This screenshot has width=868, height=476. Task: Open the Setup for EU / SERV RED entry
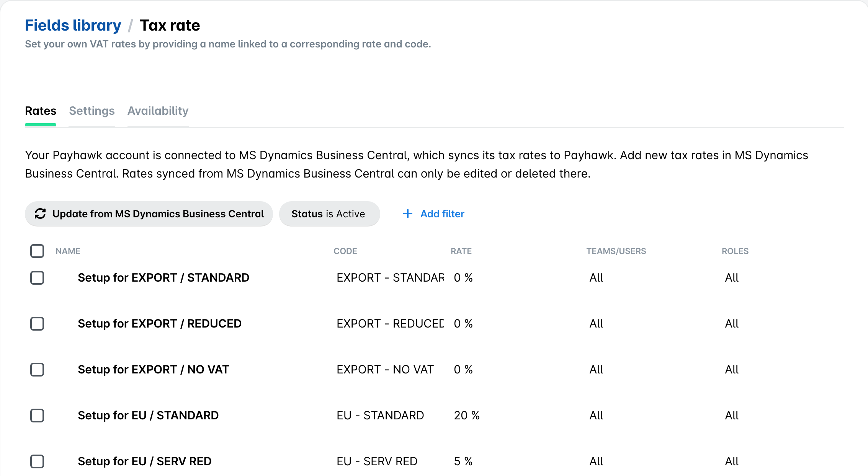[145, 461]
